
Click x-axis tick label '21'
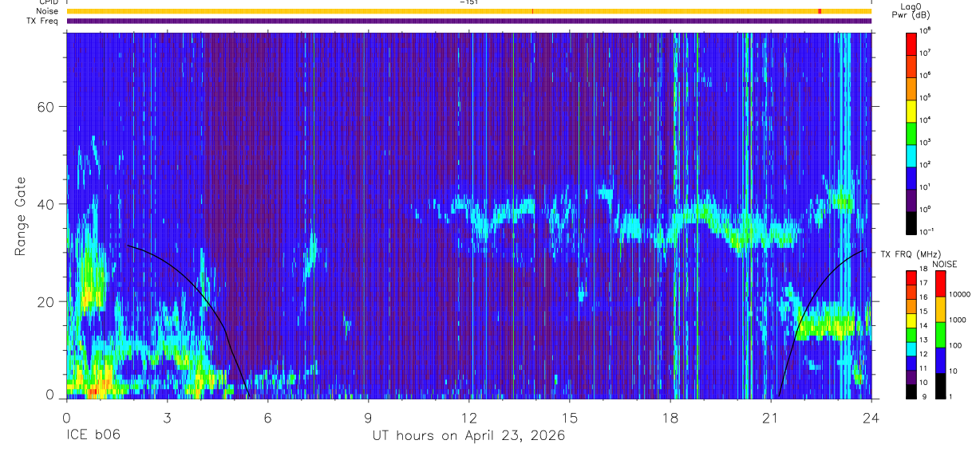click(x=770, y=418)
